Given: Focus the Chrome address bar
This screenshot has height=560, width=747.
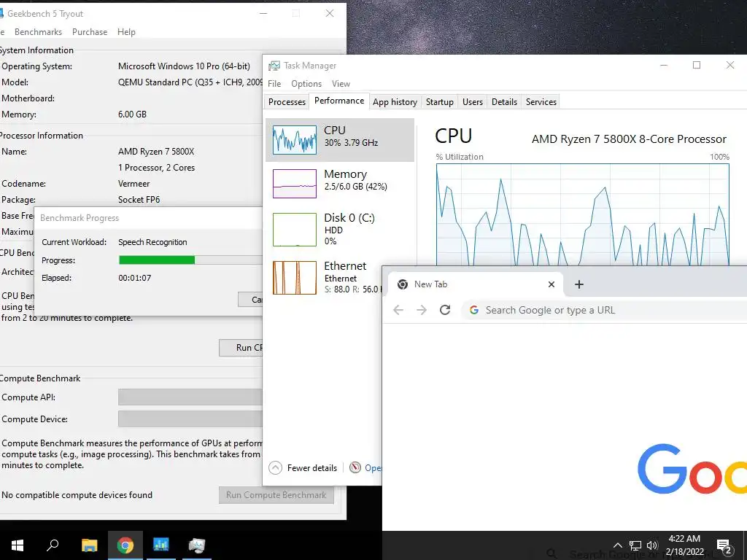Looking at the screenshot, I should coord(604,310).
